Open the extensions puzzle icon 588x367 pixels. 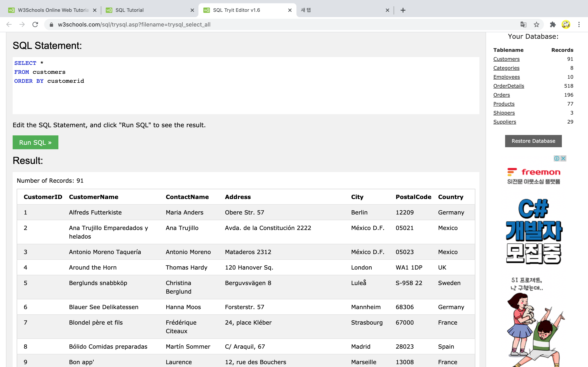pyautogui.click(x=553, y=24)
